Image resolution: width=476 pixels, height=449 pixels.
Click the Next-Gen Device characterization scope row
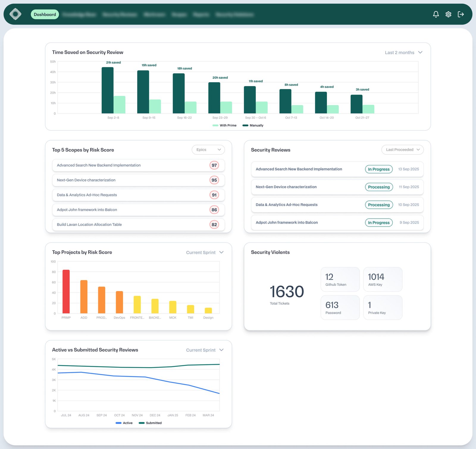[138, 180]
